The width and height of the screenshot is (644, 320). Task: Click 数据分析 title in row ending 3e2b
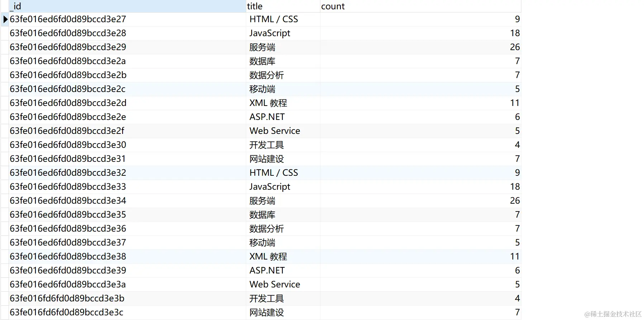pyautogui.click(x=283, y=75)
